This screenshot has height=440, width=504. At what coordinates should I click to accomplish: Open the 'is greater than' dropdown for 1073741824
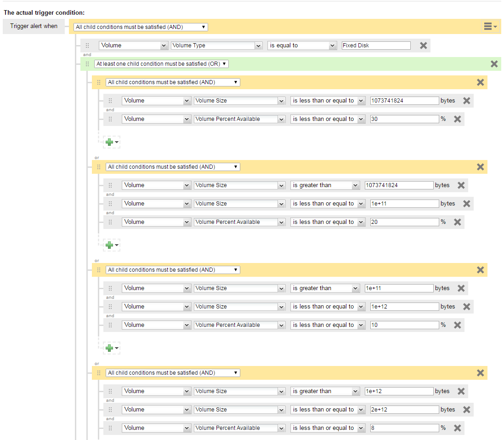[x=325, y=185]
